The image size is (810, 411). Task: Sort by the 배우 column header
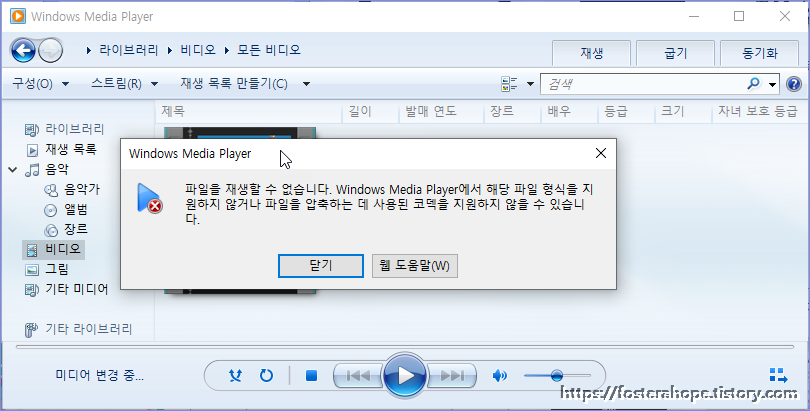tap(569, 112)
